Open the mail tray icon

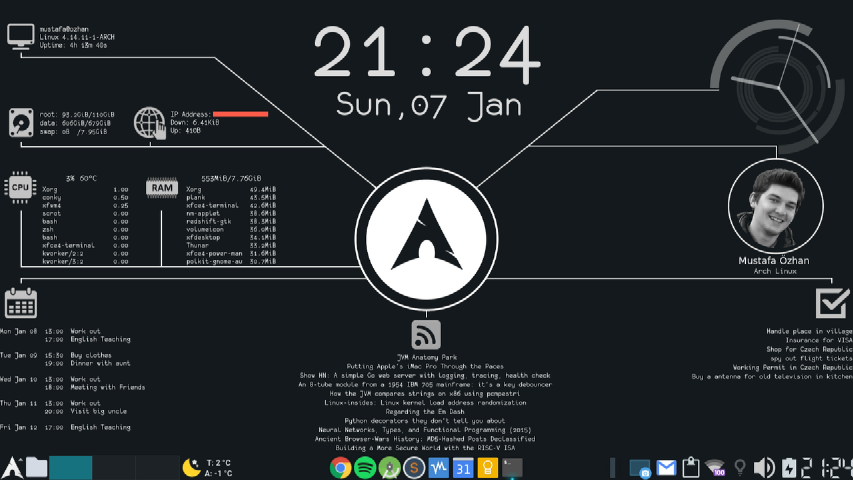[x=666, y=467]
